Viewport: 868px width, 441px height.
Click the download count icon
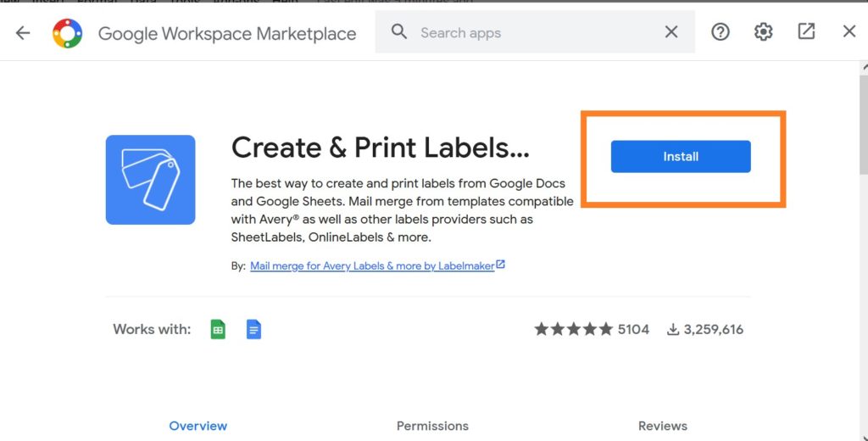point(672,330)
